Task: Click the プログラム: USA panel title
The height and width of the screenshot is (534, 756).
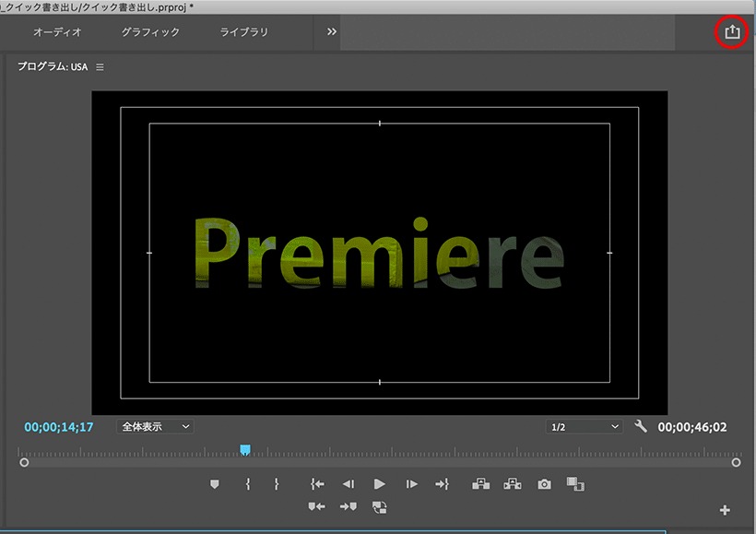Action: tap(53, 66)
